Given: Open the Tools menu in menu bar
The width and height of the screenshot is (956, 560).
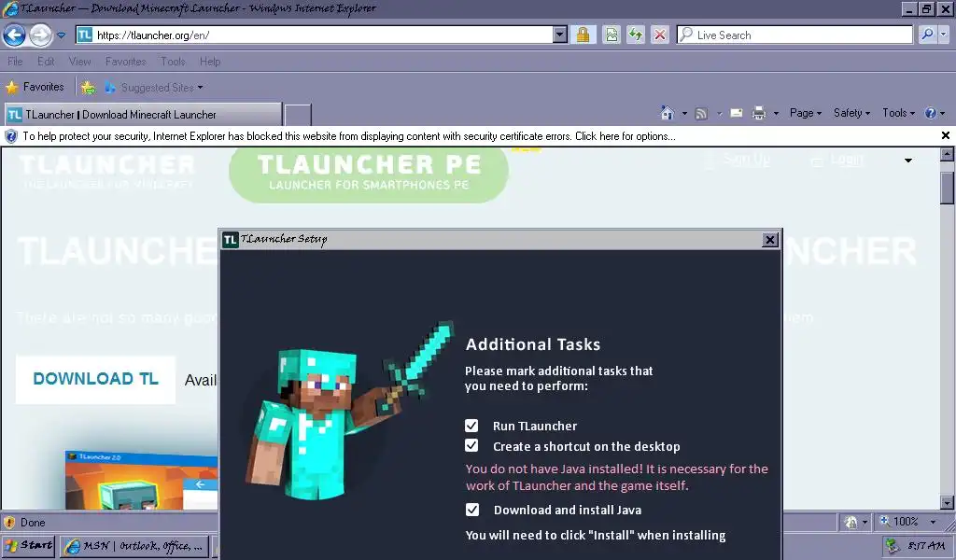Looking at the screenshot, I should [173, 62].
